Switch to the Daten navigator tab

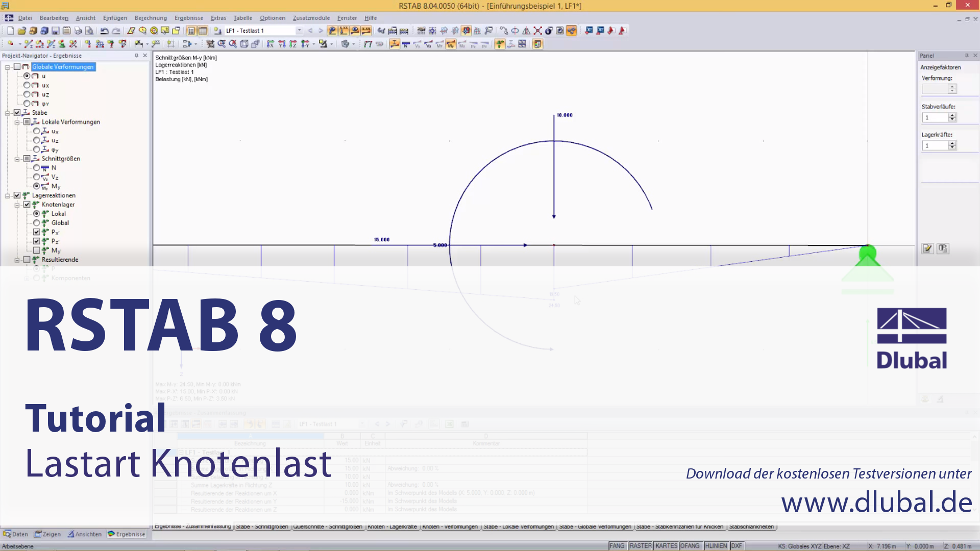[x=16, y=534]
